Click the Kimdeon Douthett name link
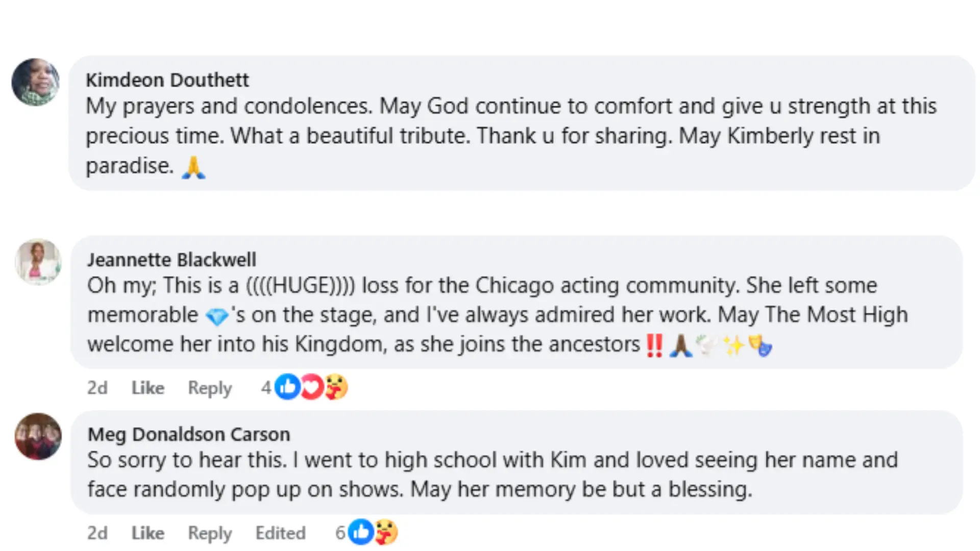Screen dimensions: 980x551 pyautogui.click(x=167, y=80)
